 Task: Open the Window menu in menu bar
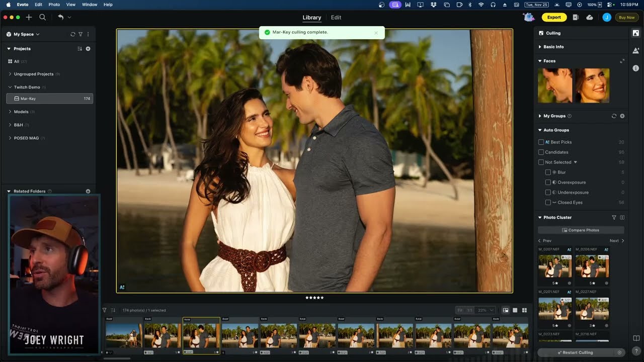pos(90,5)
